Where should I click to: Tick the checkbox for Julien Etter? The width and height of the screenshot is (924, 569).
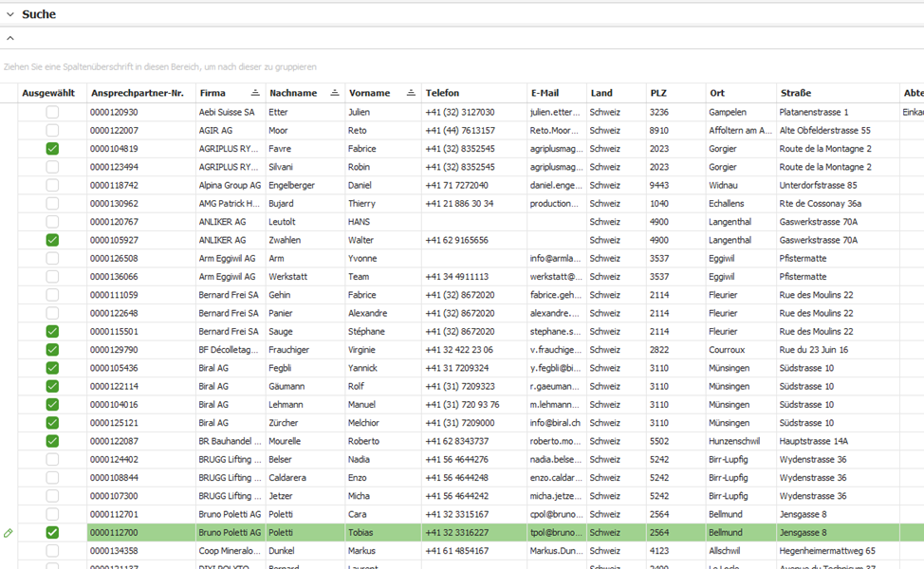click(52, 112)
